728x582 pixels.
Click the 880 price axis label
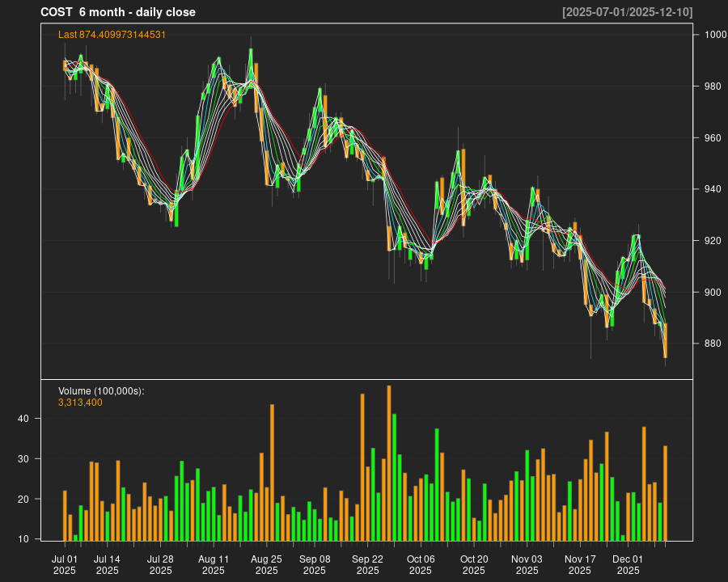pyautogui.click(x=713, y=344)
